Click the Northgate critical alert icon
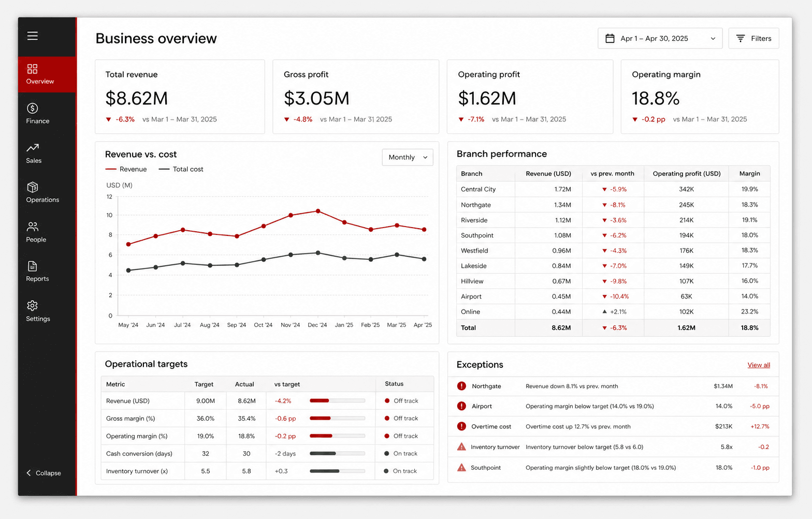Image resolution: width=812 pixels, height=519 pixels. pos(461,386)
